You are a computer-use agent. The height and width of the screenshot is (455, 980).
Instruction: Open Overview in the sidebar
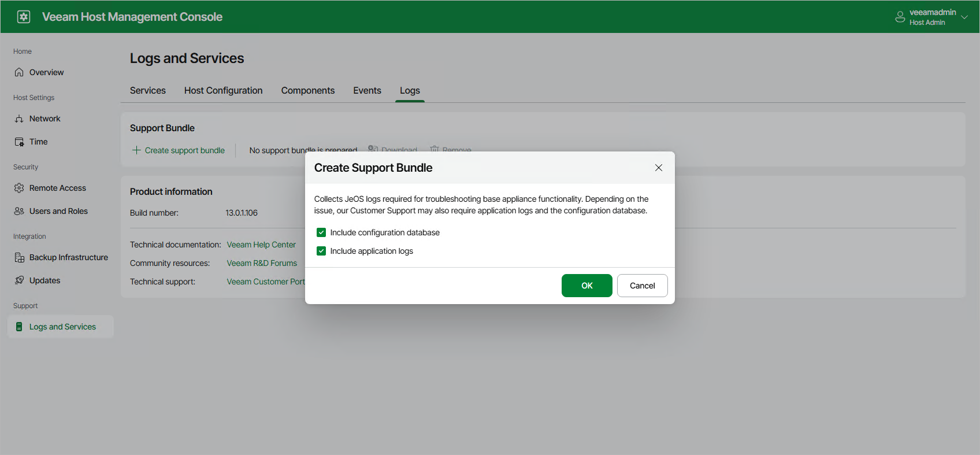tap(61, 72)
